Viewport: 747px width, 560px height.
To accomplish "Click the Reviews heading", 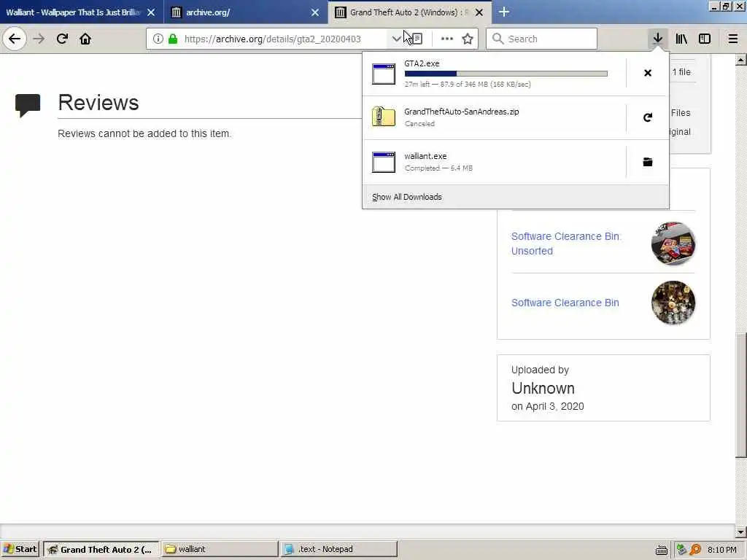I will pyautogui.click(x=98, y=102).
